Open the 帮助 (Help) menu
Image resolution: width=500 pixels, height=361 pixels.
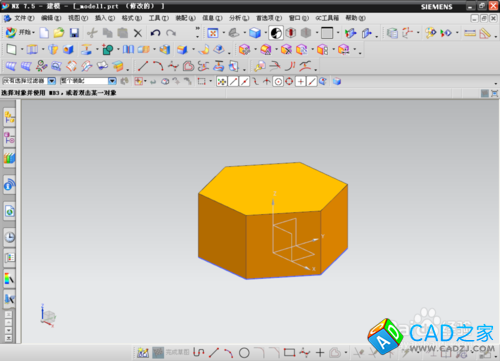click(x=355, y=18)
